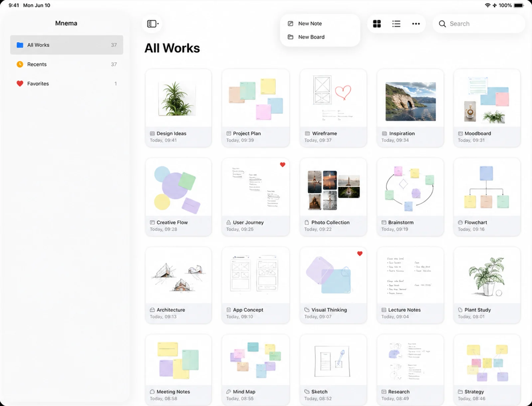Click the type icon beside Design Ideas

pos(152,133)
